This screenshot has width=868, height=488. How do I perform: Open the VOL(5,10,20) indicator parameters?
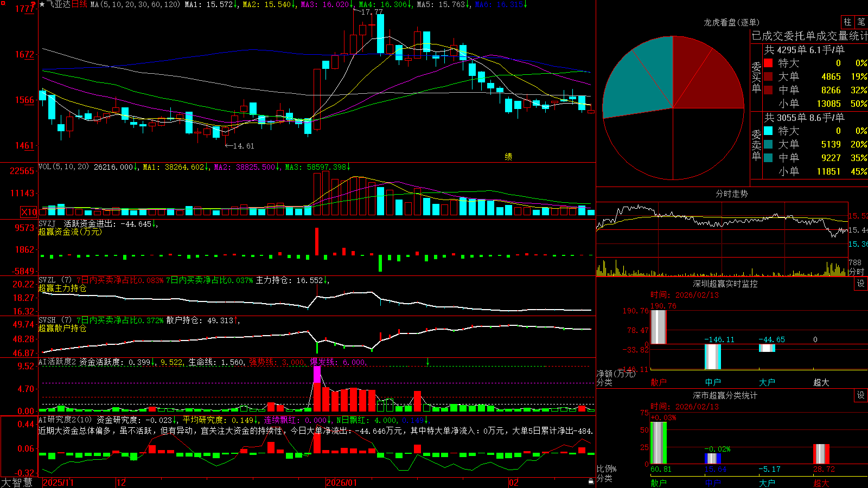coord(63,167)
